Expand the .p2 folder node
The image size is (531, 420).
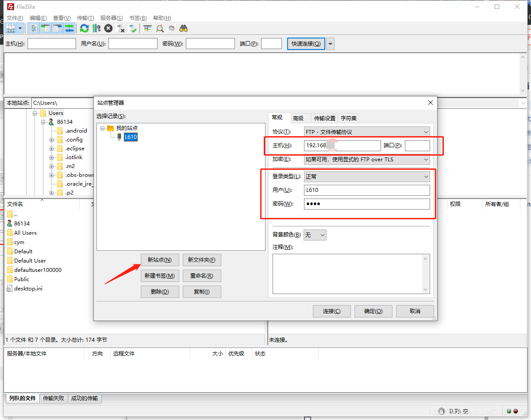[x=52, y=193]
